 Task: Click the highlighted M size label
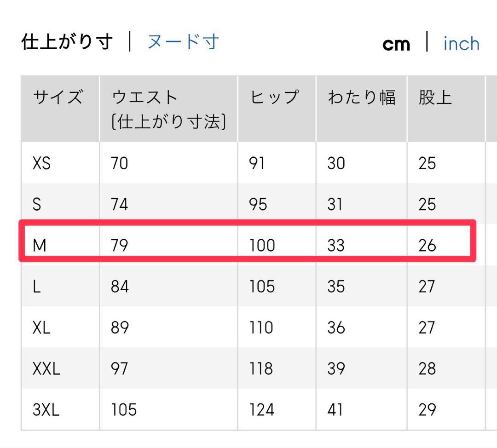40,246
